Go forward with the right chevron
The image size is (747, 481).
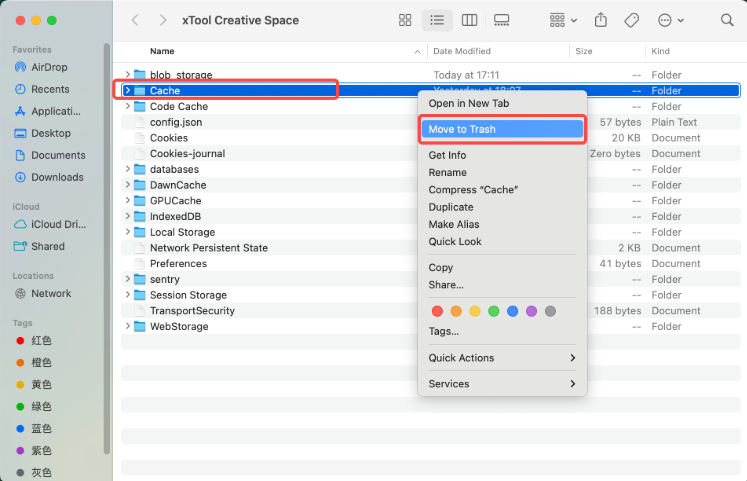163,20
